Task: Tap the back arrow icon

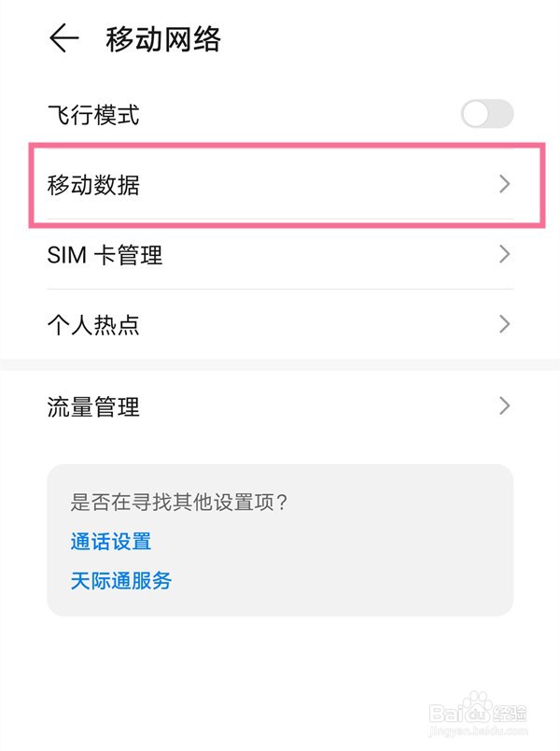Action: (x=63, y=39)
